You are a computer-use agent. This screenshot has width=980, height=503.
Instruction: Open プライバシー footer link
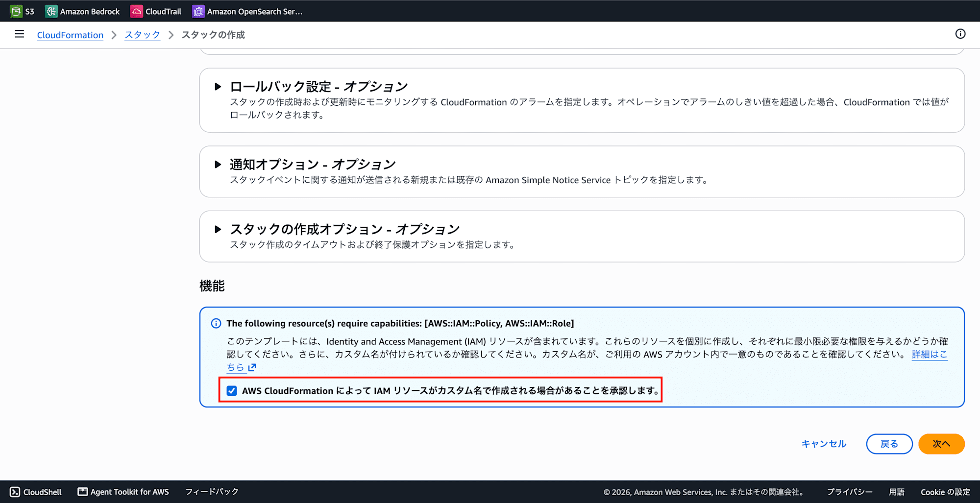(850, 492)
